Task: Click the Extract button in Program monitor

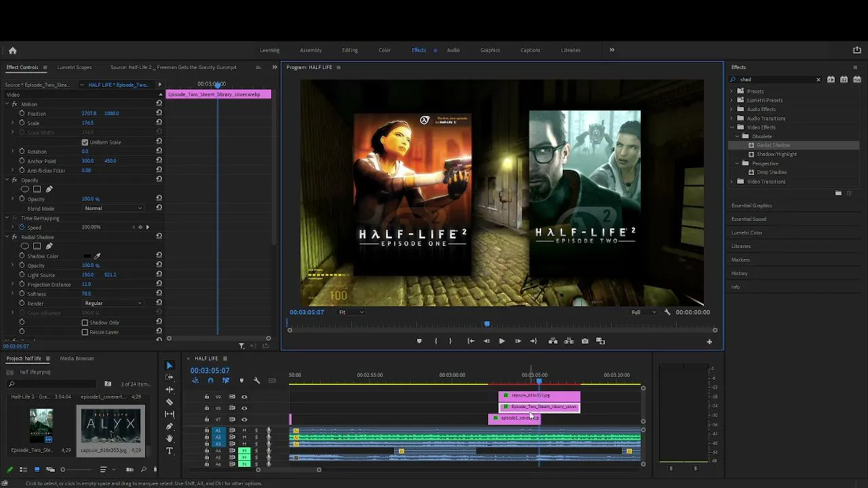Action: tap(569, 341)
